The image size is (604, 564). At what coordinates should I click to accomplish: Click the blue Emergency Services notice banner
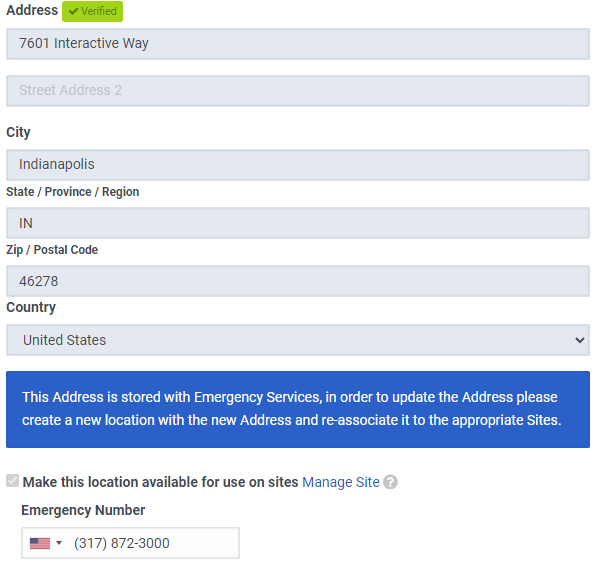[x=298, y=410]
